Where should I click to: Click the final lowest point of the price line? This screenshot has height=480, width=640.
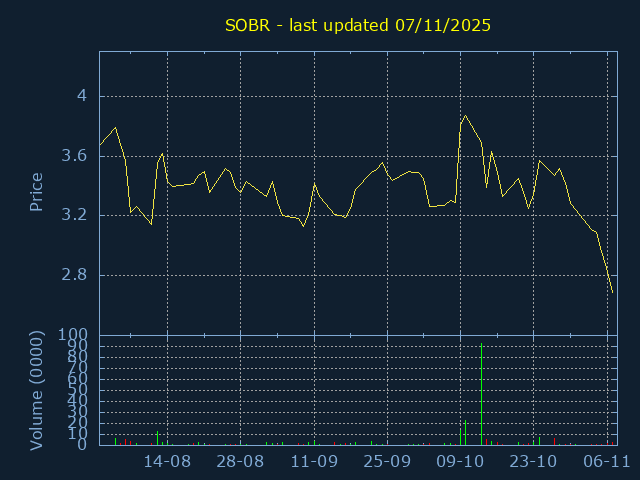tap(612, 293)
